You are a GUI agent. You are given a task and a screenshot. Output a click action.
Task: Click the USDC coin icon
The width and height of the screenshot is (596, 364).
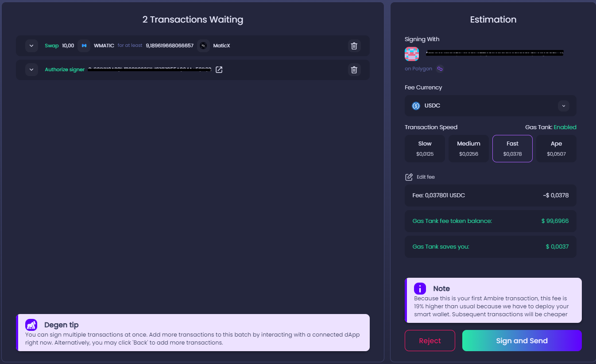click(416, 106)
